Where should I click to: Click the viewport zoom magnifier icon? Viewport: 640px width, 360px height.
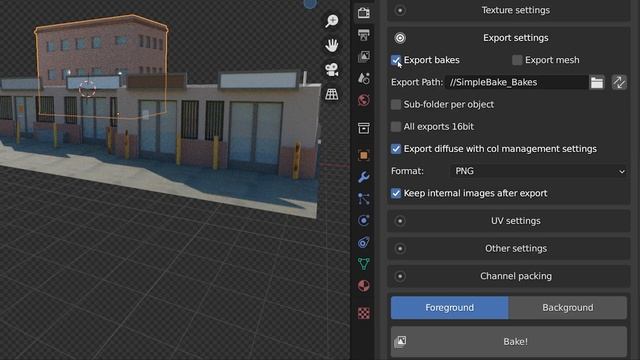(x=331, y=20)
